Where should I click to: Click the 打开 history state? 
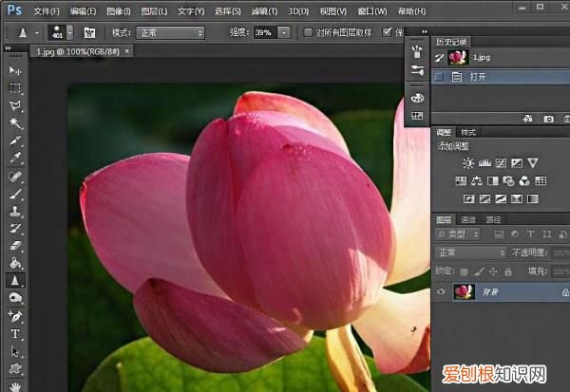484,76
